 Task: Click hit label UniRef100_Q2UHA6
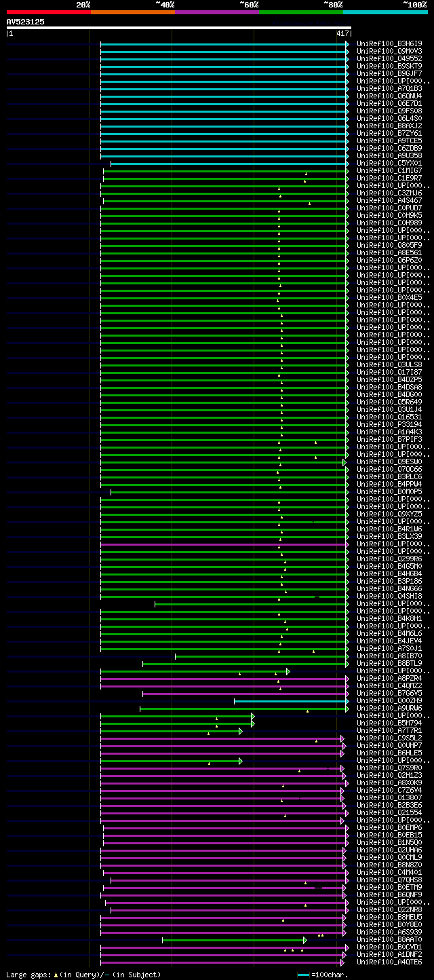pyautogui.click(x=389, y=850)
